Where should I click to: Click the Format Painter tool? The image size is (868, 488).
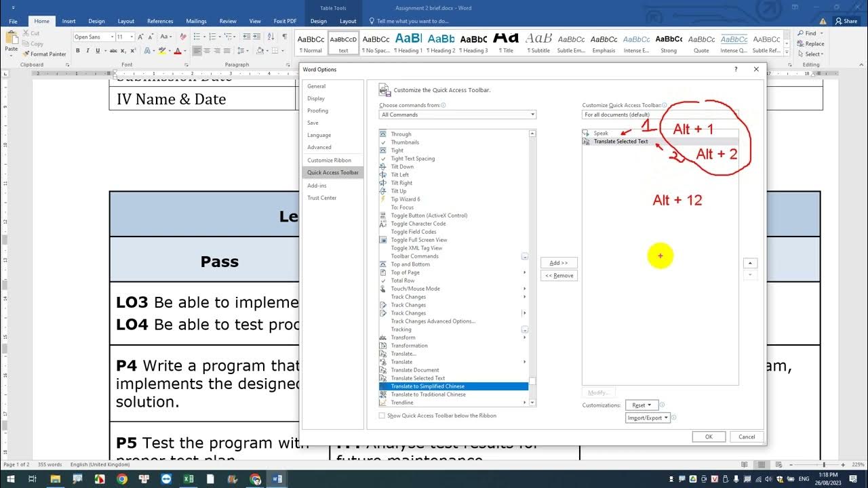pyautogui.click(x=44, y=54)
